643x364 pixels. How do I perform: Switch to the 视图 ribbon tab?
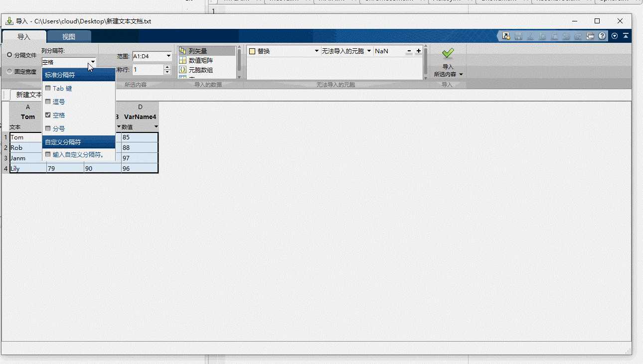pos(69,37)
